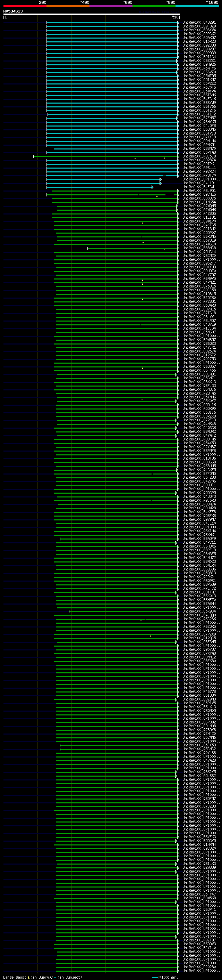
Task: Open hit UniRef100_A7EFC2
Action: point(199,588)
